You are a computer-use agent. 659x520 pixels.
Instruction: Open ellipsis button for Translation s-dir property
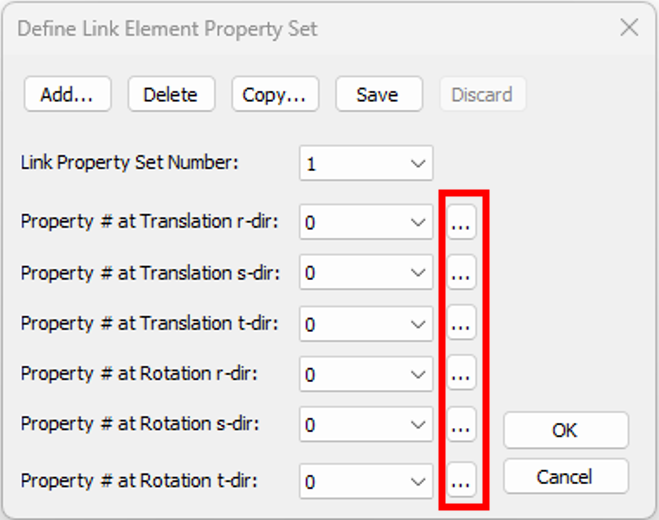pyautogui.click(x=461, y=272)
